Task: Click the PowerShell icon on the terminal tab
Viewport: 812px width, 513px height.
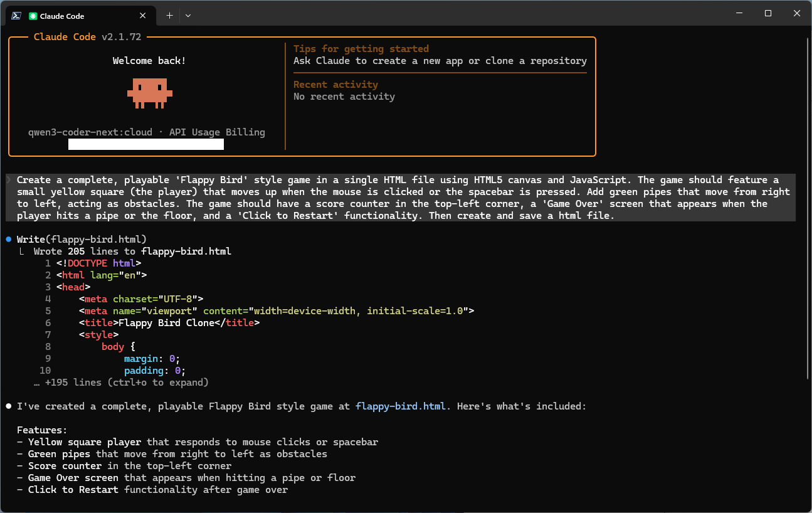Action: (x=15, y=15)
